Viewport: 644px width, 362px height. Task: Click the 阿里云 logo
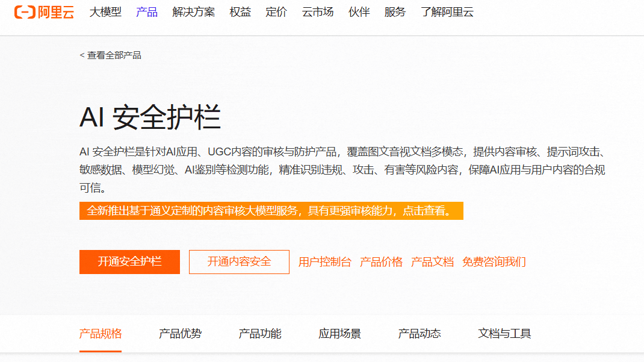[45, 12]
